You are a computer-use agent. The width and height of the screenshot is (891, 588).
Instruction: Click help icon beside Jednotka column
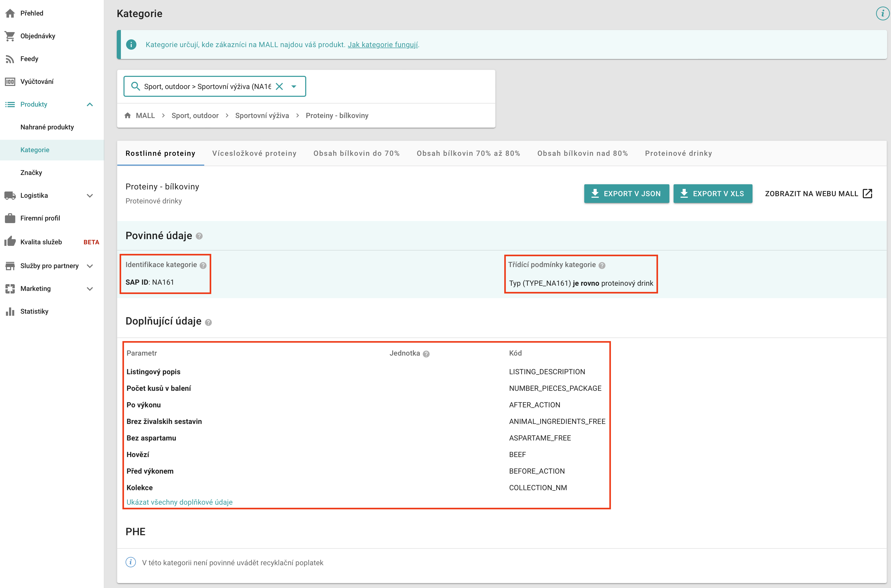tap(426, 354)
